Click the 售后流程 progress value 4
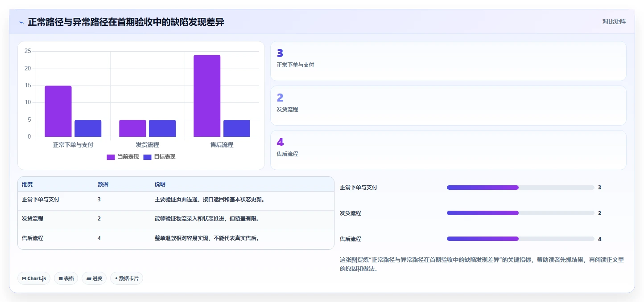This screenshot has height=302, width=644. point(599,239)
